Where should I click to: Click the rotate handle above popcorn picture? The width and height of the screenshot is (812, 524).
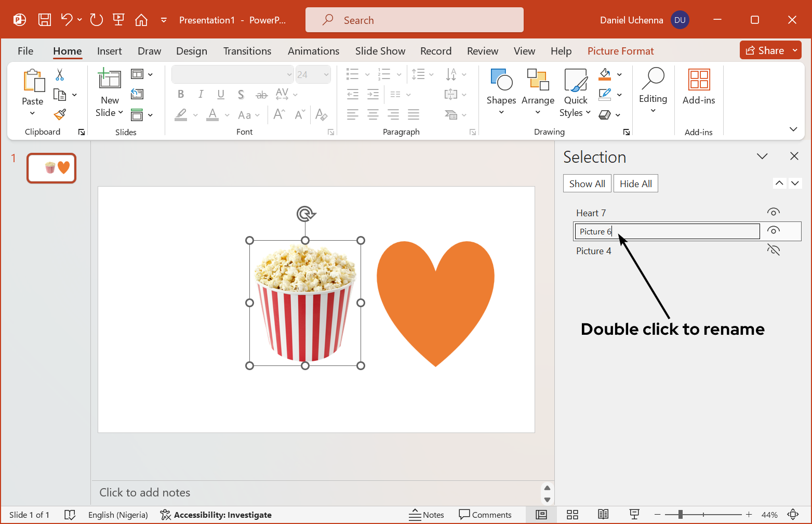pos(305,214)
